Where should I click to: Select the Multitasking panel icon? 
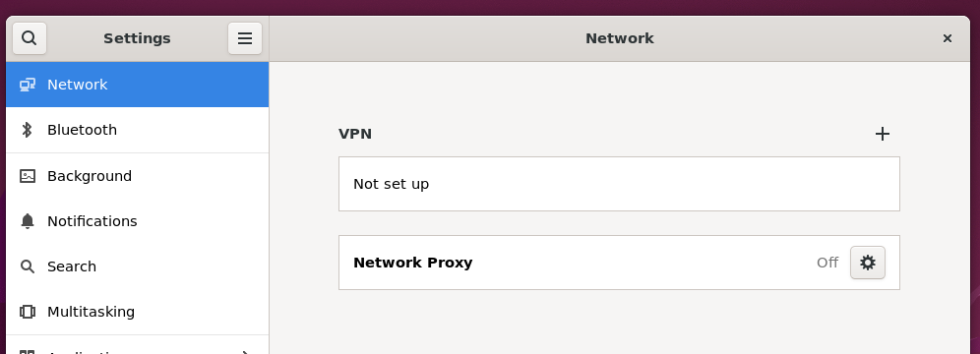point(28,312)
